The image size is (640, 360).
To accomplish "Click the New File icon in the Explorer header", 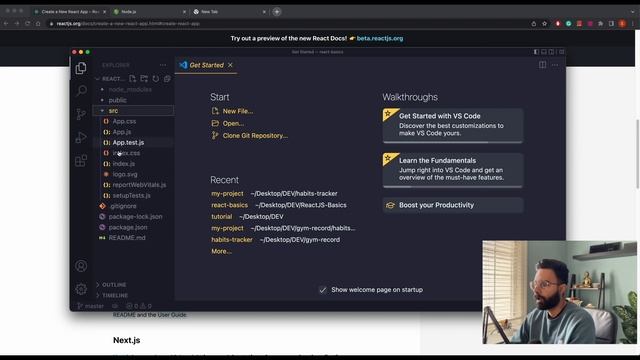I will (x=133, y=78).
